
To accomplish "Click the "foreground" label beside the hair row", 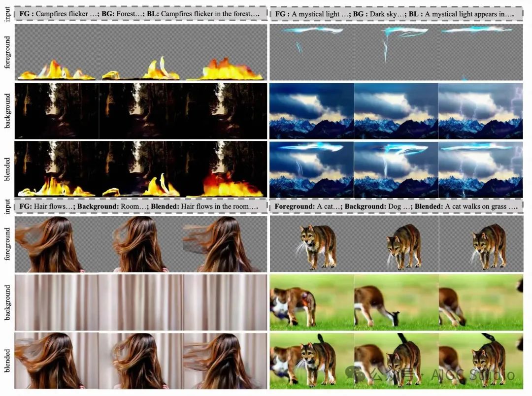I will click(x=7, y=244).
